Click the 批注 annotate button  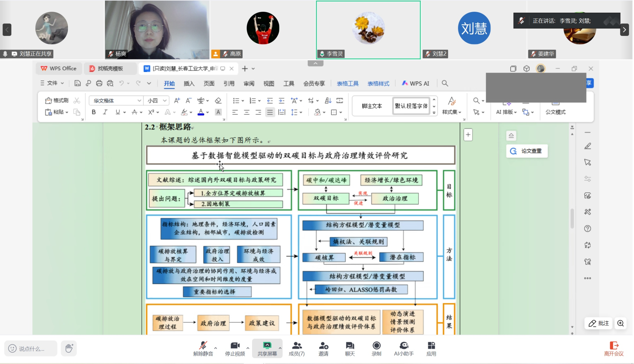(599, 323)
